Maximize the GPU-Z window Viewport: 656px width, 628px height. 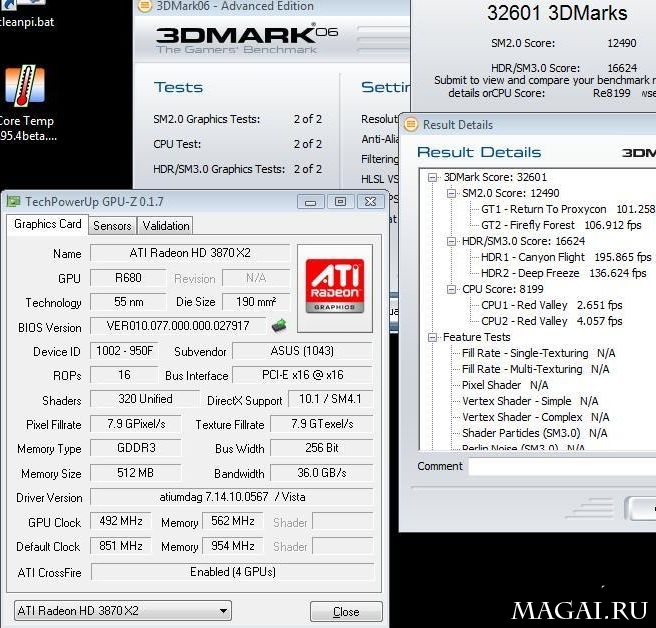tap(340, 202)
